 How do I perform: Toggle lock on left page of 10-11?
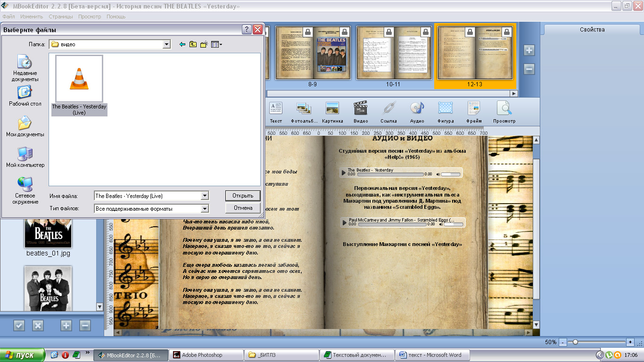click(x=388, y=32)
